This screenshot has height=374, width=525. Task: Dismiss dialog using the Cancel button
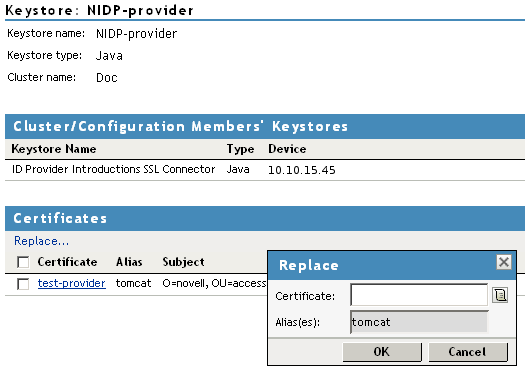pos(468,352)
